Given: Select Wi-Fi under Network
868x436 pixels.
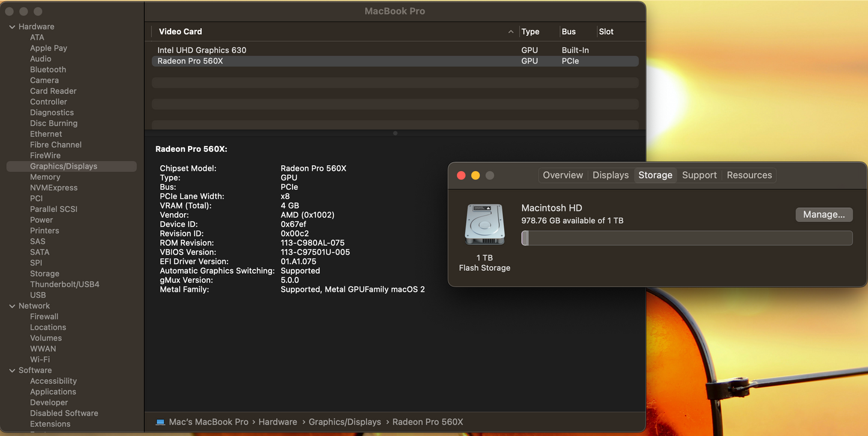Looking at the screenshot, I should pos(40,360).
